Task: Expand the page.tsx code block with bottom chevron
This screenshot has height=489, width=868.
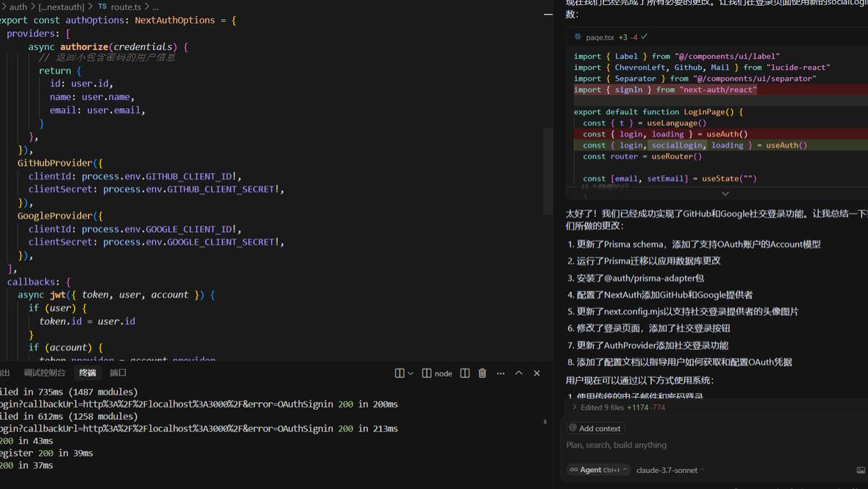Action: tap(725, 194)
